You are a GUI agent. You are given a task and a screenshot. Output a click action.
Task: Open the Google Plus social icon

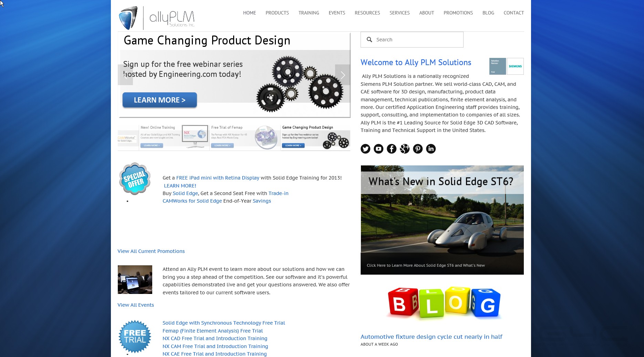[405, 149]
